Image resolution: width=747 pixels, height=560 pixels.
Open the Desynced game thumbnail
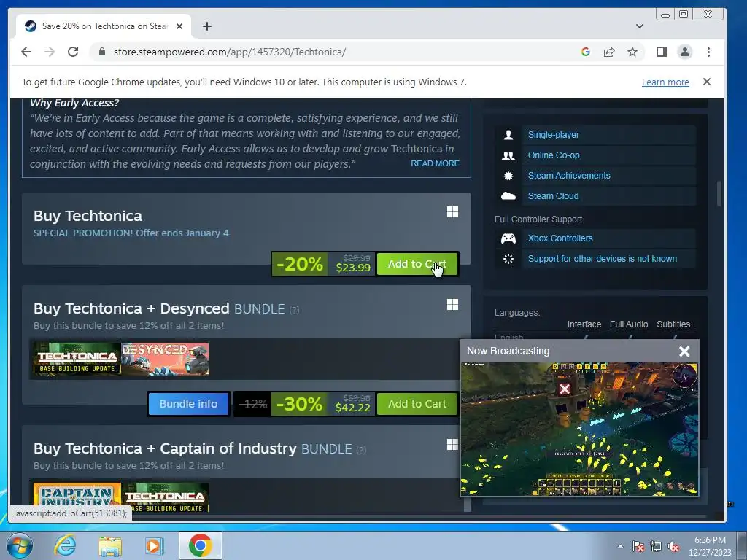165,359
